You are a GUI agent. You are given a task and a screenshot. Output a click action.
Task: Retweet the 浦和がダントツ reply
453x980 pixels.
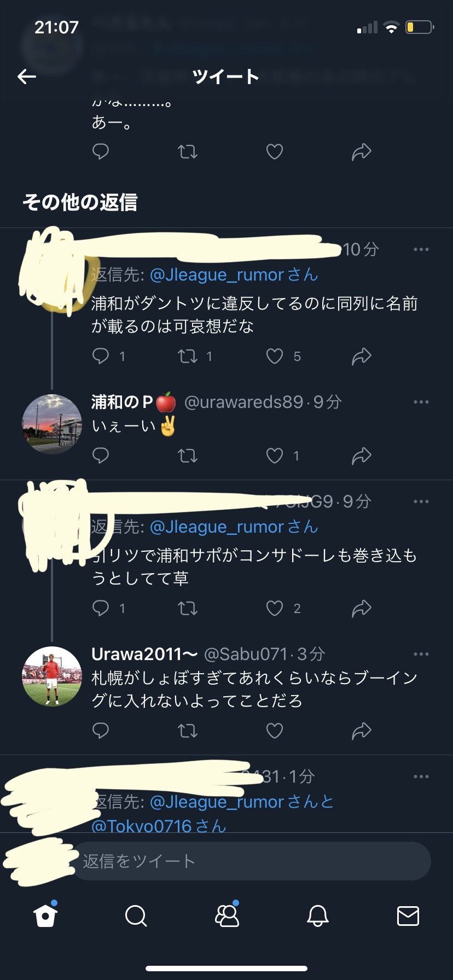coord(188,356)
